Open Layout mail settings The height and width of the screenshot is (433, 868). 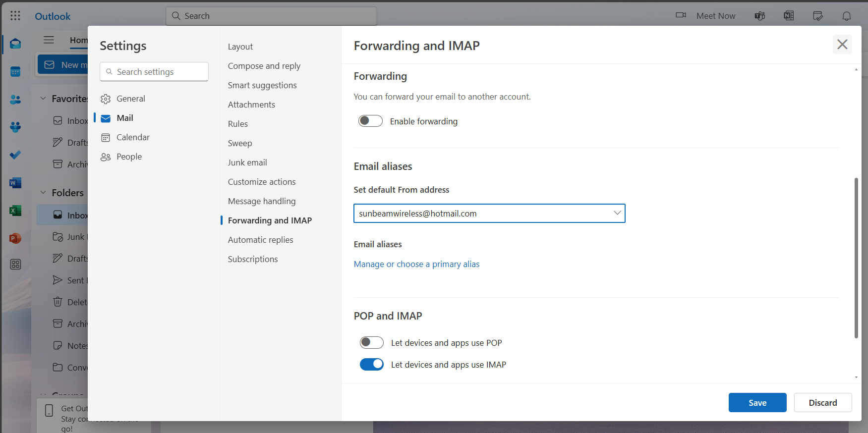(240, 47)
